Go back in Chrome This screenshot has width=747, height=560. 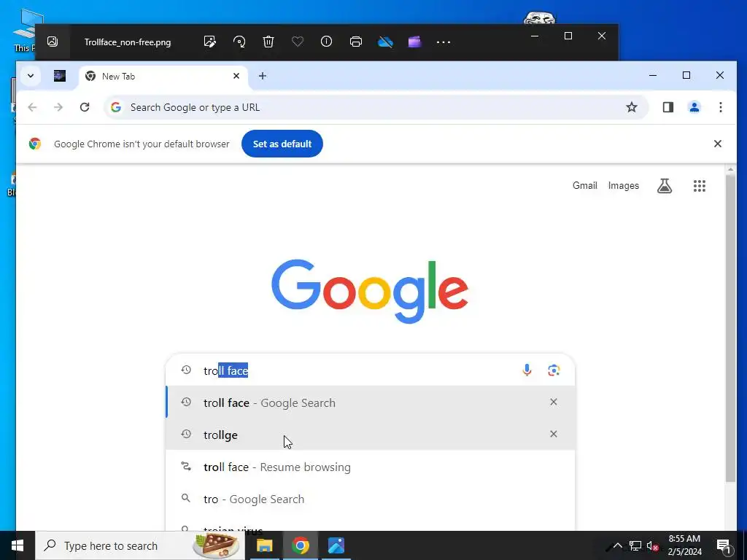[32, 108]
